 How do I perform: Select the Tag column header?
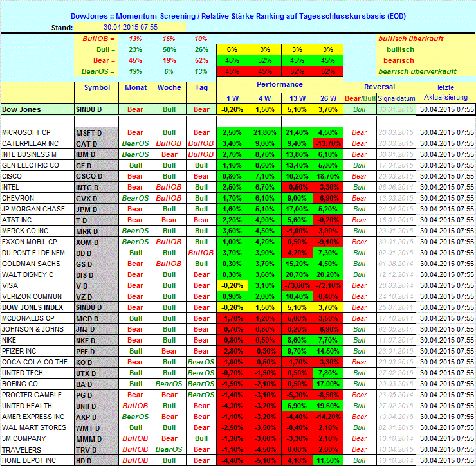pos(201,87)
